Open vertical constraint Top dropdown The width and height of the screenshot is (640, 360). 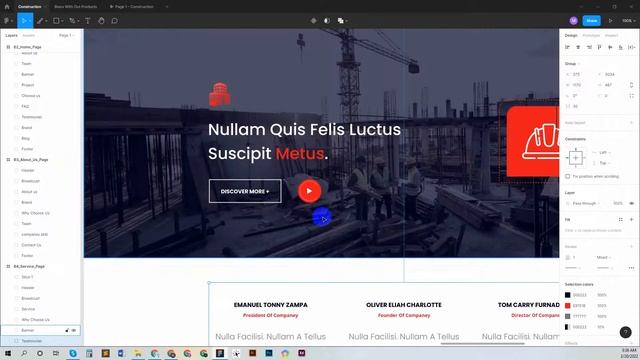pyautogui.click(x=604, y=163)
